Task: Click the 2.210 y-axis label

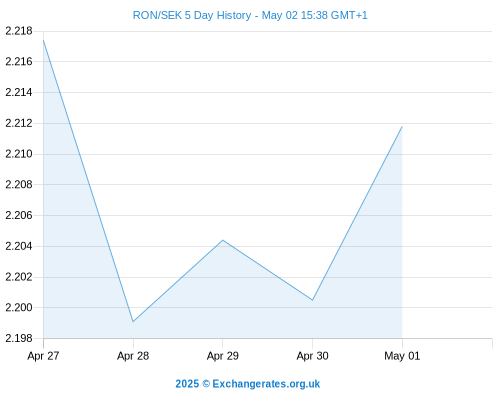Action: pos(19,154)
